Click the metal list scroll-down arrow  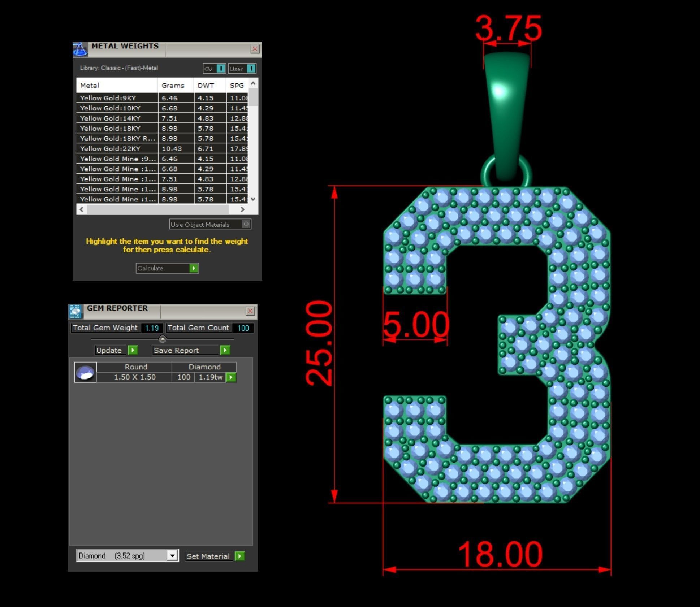pyautogui.click(x=253, y=199)
